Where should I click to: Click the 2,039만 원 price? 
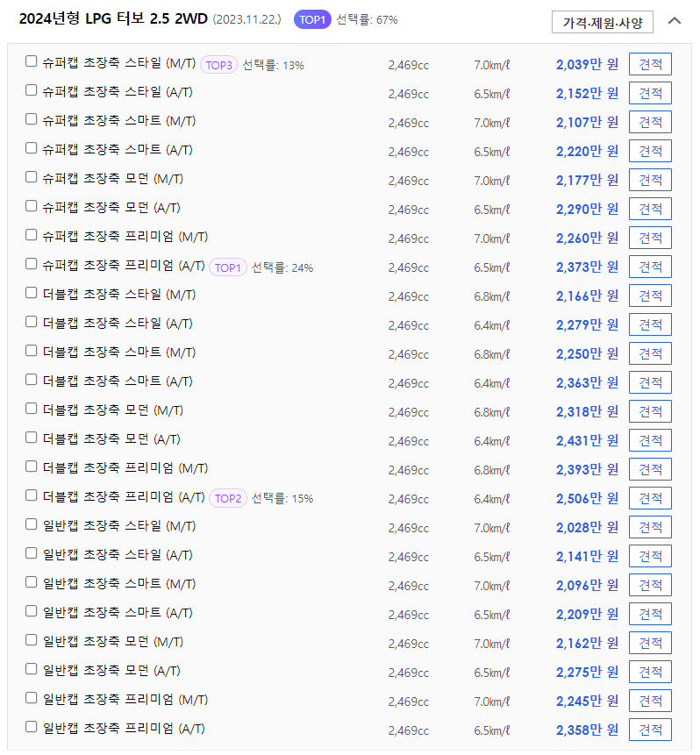coord(587,64)
